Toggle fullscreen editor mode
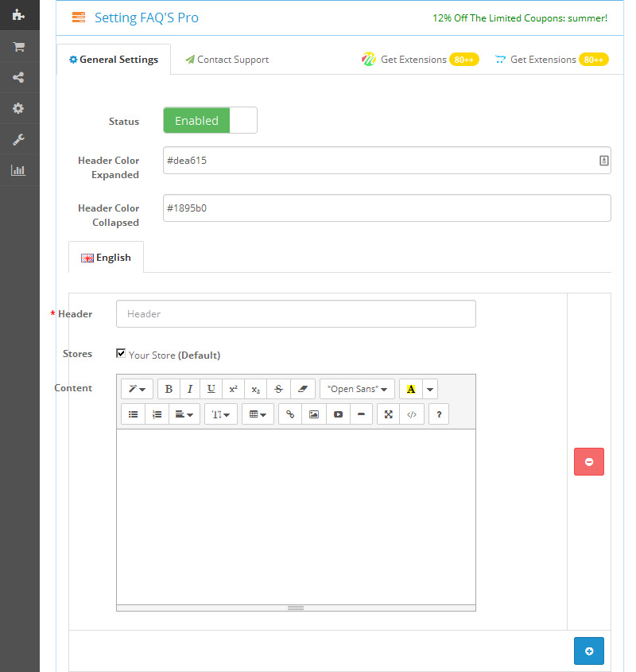This screenshot has width=636, height=672. (389, 414)
